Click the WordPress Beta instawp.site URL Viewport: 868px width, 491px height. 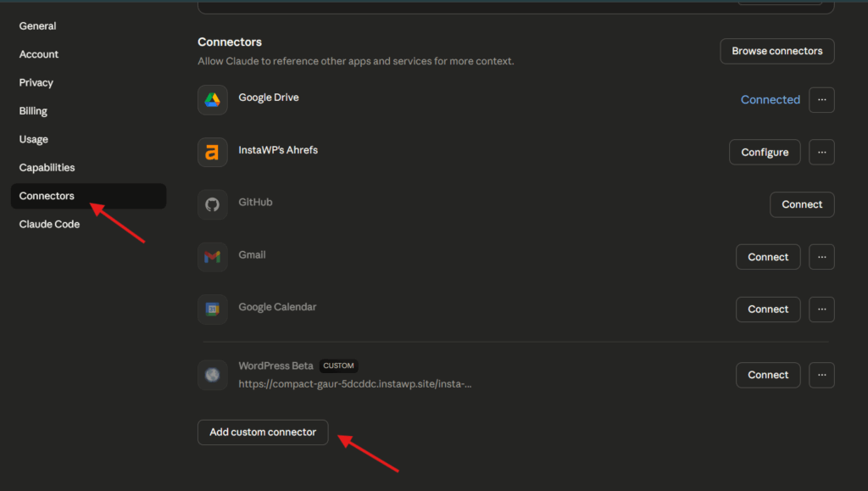tap(355, 383)
